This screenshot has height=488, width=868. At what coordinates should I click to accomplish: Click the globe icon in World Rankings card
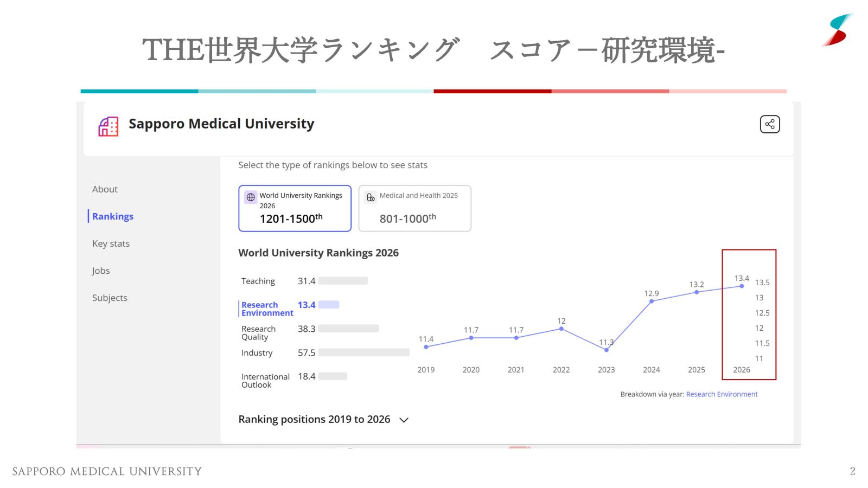click(251, 197)
